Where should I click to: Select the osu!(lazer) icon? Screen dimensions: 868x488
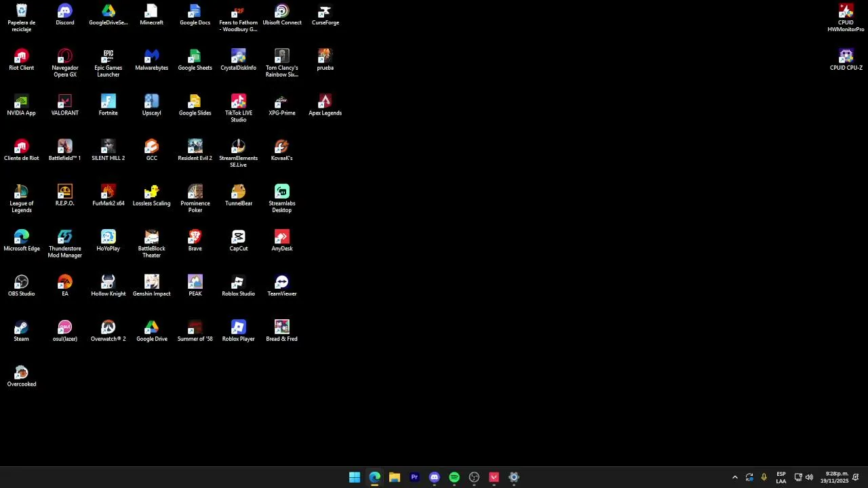click(65, 331)
